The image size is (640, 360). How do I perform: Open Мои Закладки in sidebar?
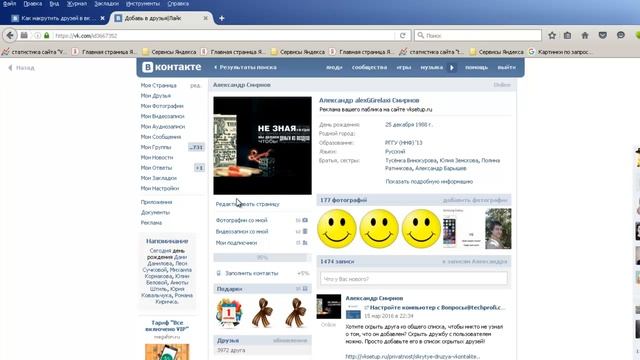pos(159,178)
